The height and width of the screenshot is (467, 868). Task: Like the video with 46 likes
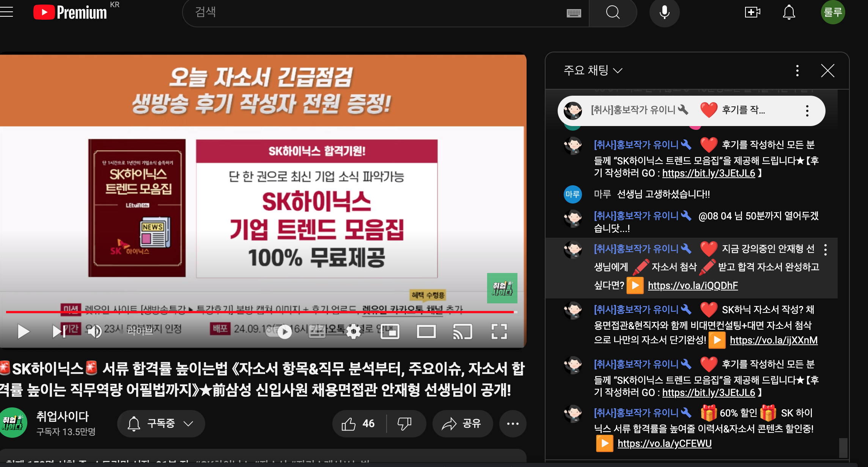(x=359, y=423)
